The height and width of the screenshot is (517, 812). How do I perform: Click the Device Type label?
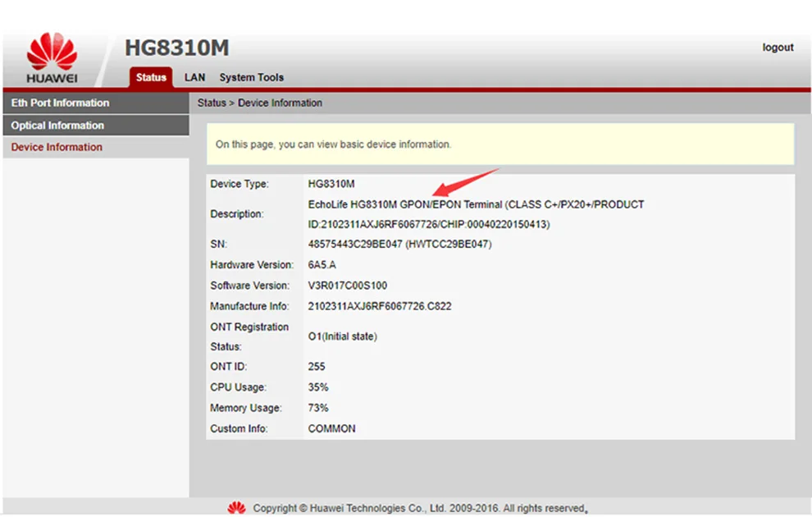(239, 184)
